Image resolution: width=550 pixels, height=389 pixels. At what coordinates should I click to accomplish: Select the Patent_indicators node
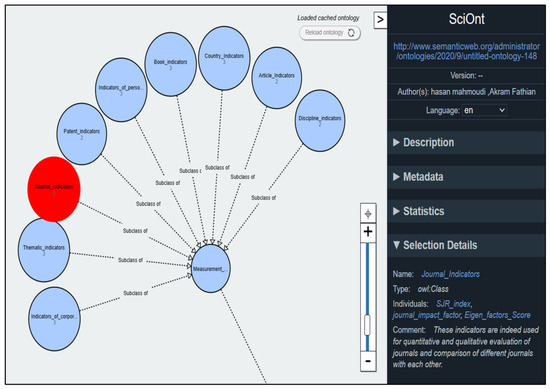(x=82, y=134)
